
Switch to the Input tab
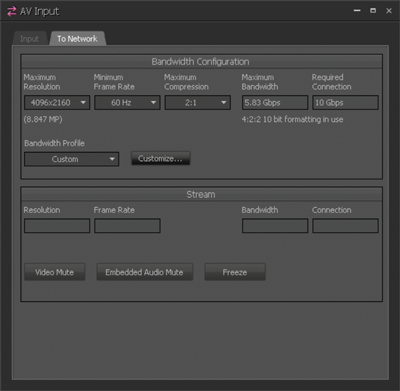coord(29,39)
